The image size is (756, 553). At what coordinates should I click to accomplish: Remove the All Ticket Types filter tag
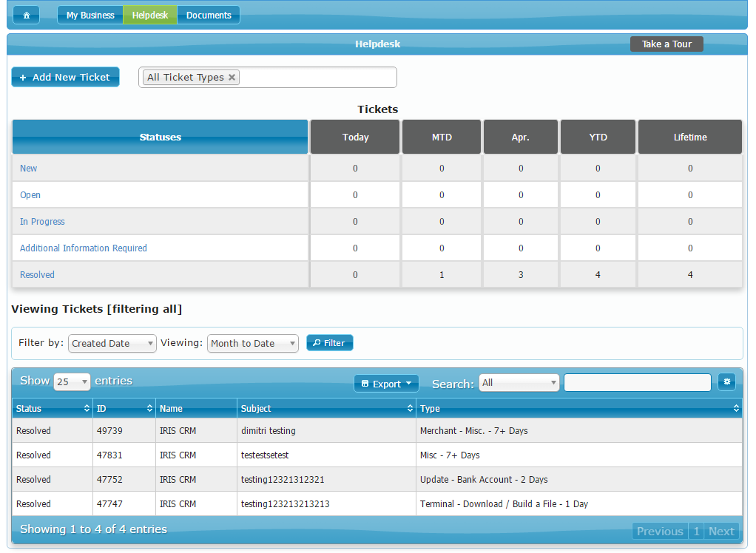click(232, 78)
